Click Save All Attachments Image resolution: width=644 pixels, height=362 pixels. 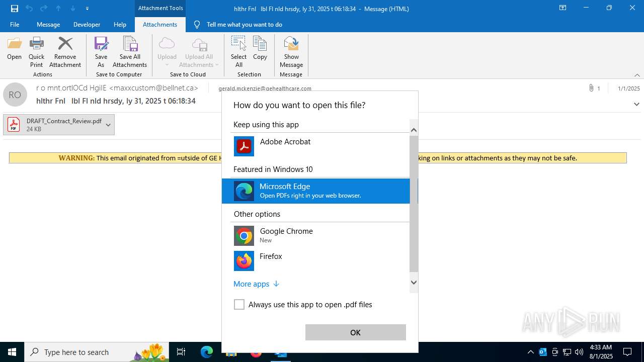(x=130, y=52)
